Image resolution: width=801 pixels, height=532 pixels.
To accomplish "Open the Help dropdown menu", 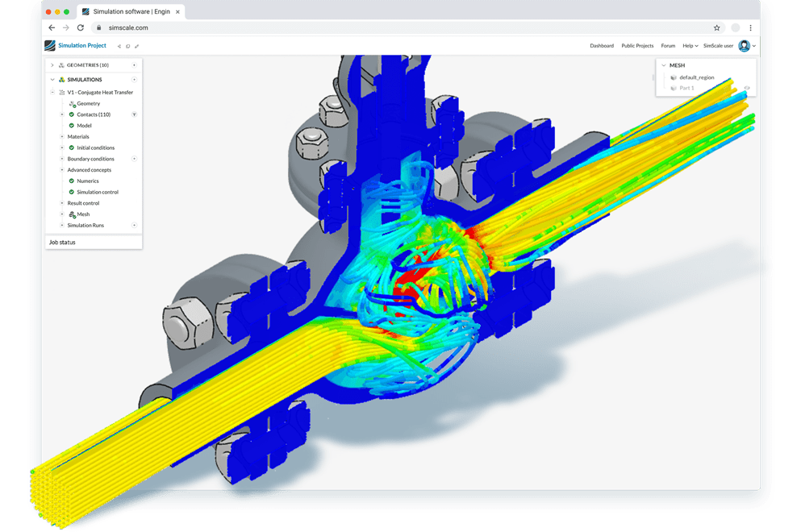I will (x=688, y=46).
